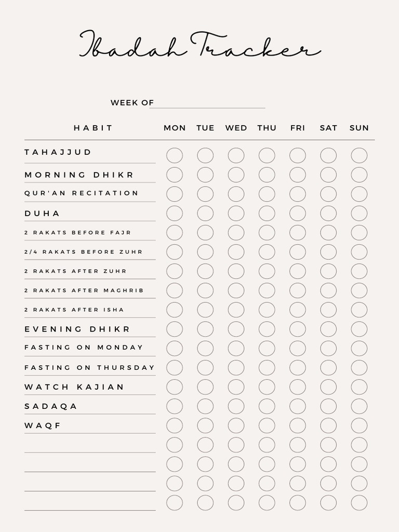Check Tahajjud circle for Monday
This screenshot has width=399, height=532.
pos(175,155)
